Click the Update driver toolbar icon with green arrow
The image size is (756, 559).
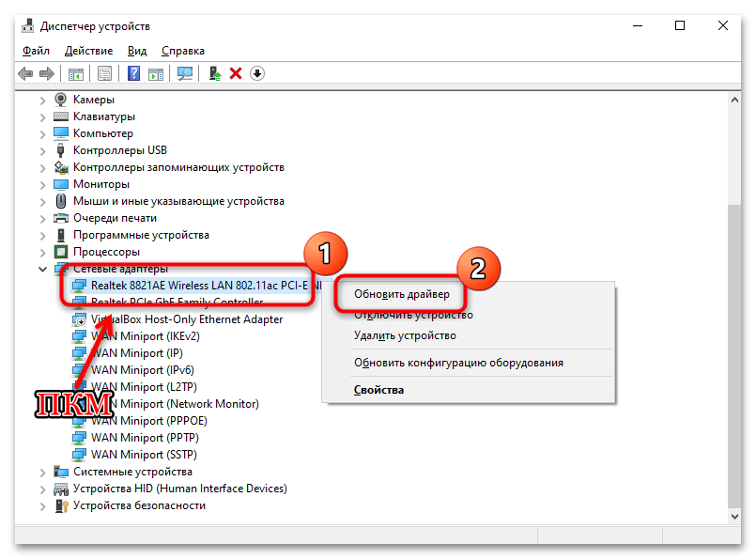215,73
